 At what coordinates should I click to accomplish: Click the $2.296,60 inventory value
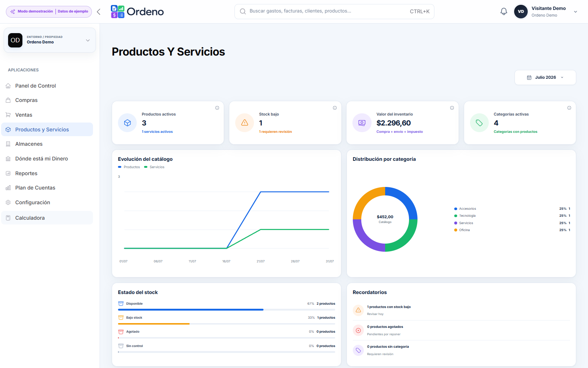pyautogui.click(x=394, y=123)
